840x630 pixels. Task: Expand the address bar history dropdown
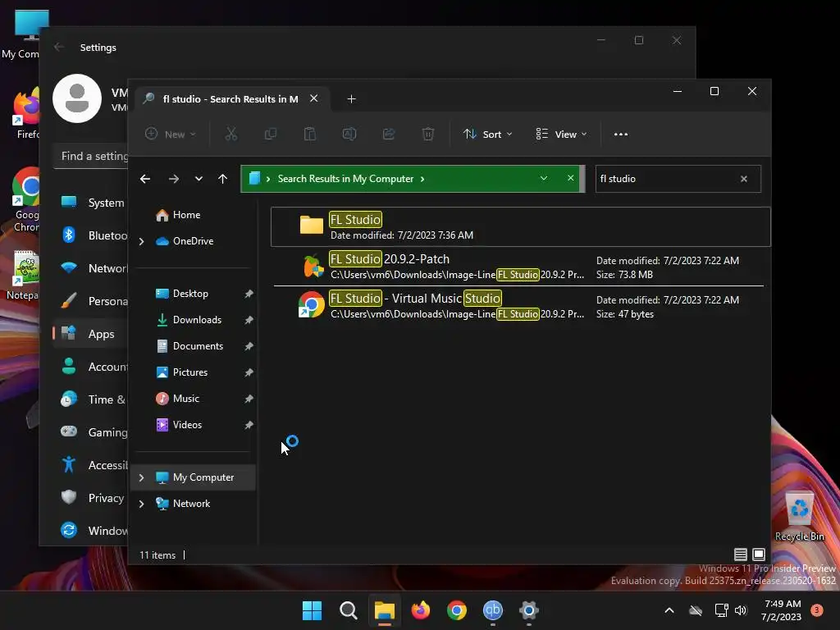click(x=544, y=178)
